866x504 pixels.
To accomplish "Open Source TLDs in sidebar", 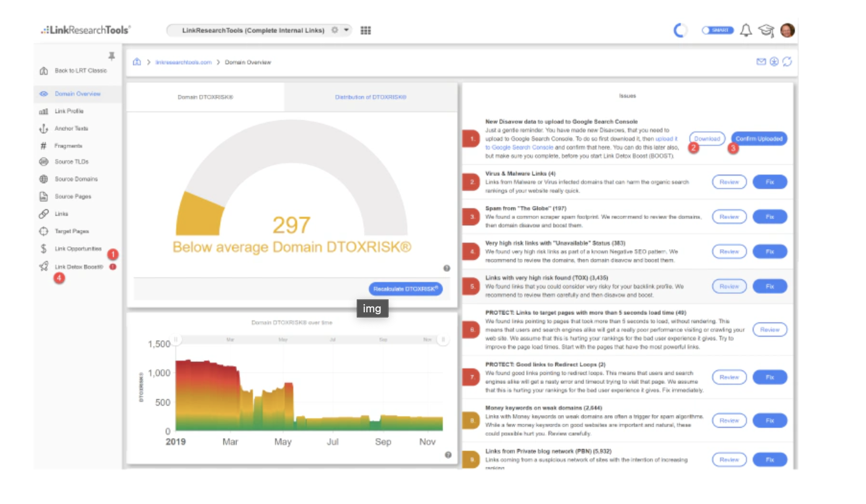I will 72,162.
